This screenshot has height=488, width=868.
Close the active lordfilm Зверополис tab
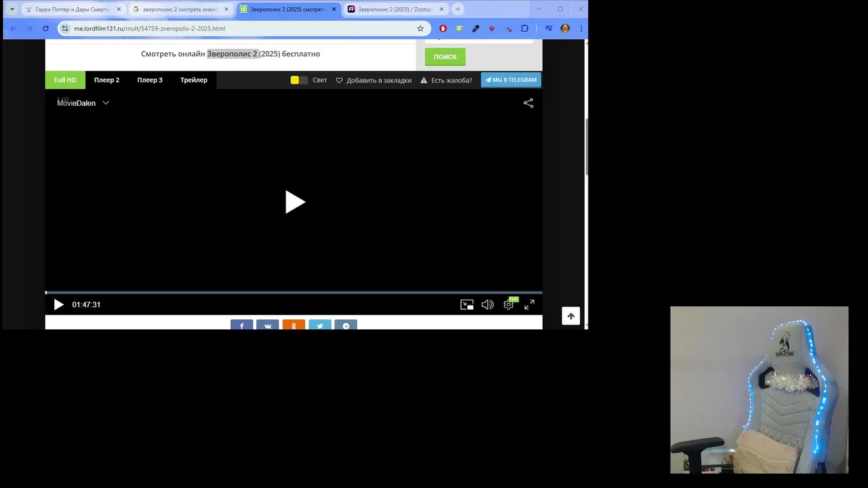[x=334, y=9]
